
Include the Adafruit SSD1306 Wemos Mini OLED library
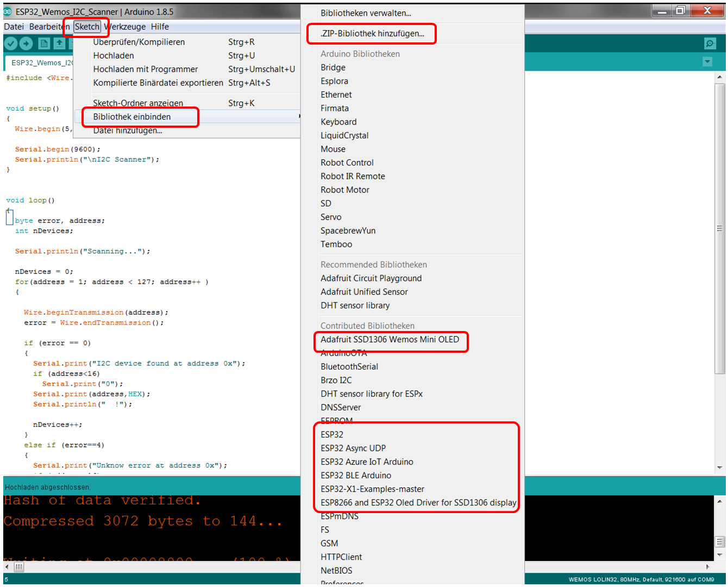click(x=390, y=340)
